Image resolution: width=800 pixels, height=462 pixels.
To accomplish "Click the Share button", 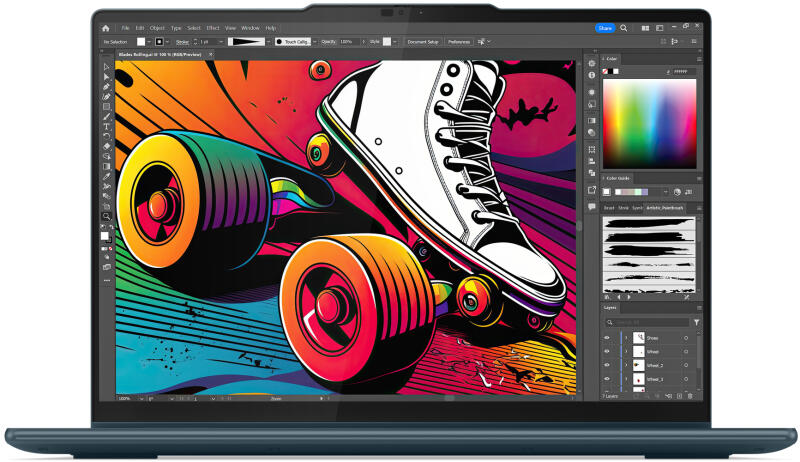I will click(605, 28).
